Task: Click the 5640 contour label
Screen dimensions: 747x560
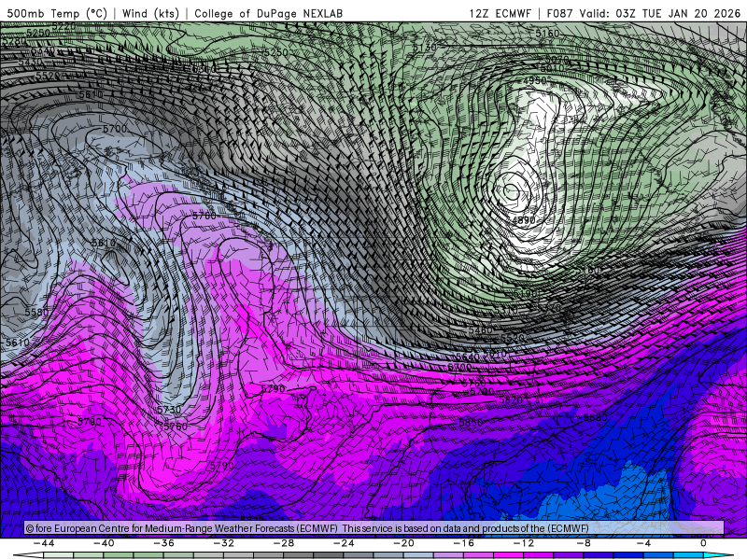Action: pyautogui.click(x=468, y=357)
